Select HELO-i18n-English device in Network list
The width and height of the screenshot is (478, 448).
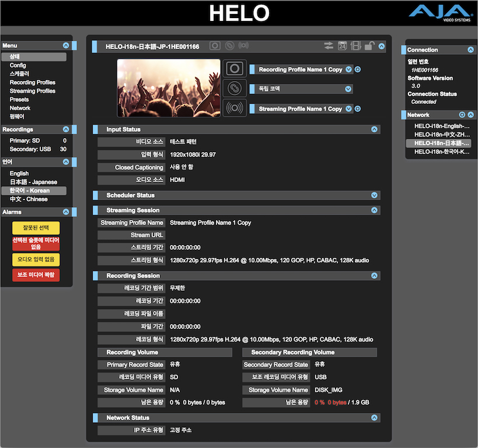coord(441,126)
